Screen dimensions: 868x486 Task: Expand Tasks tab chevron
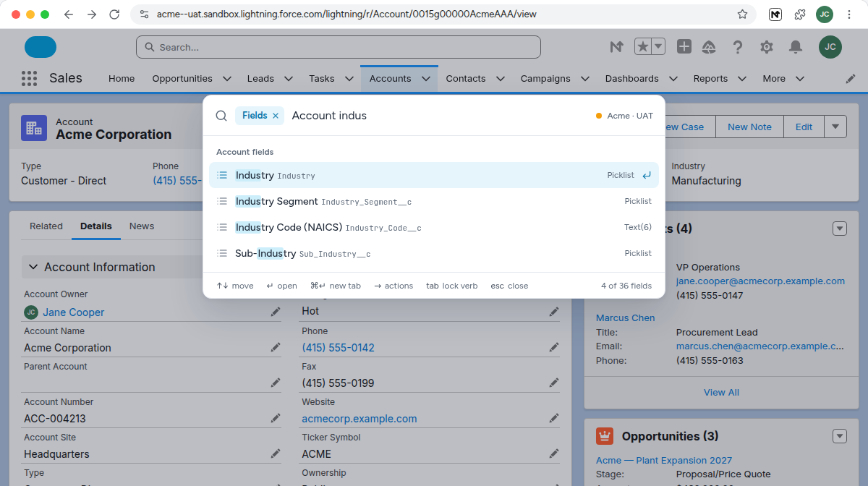(x=349, y=78)
